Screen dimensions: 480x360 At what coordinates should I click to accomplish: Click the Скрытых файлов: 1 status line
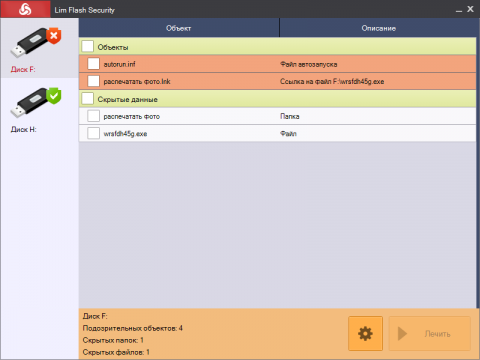point(116,352)
